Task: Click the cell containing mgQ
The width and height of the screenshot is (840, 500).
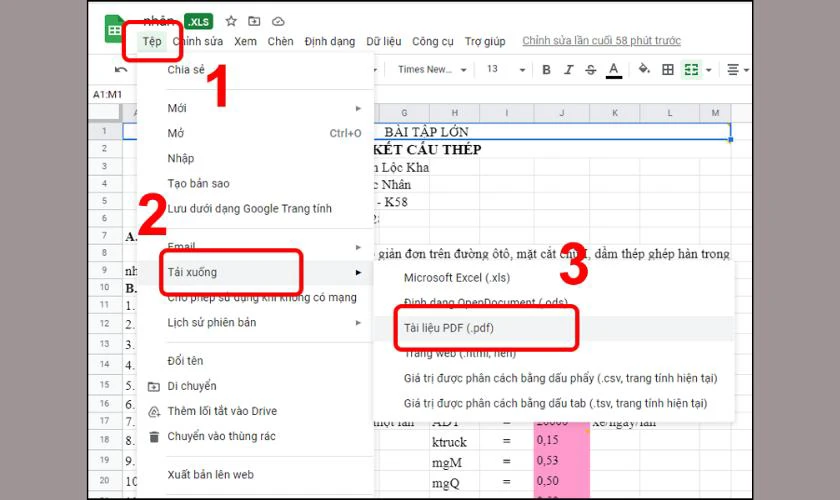Action: 454,483
